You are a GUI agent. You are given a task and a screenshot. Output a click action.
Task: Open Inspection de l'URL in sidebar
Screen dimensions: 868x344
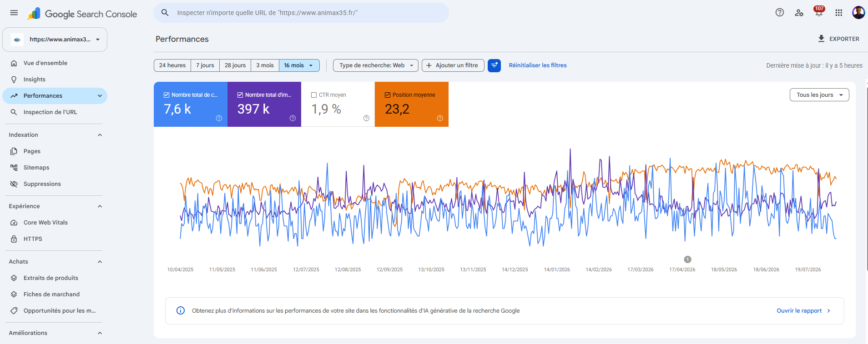[55, 112]
